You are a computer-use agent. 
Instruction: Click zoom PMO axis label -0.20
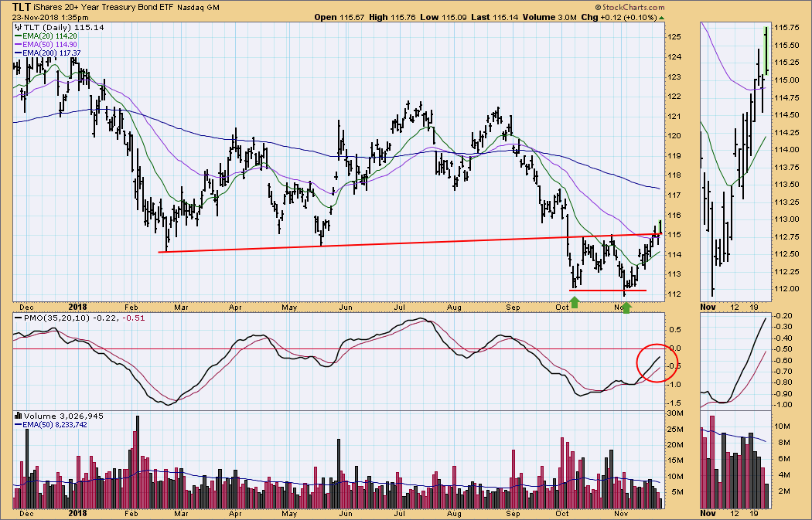pyautogui.click(x=783, y=315)
